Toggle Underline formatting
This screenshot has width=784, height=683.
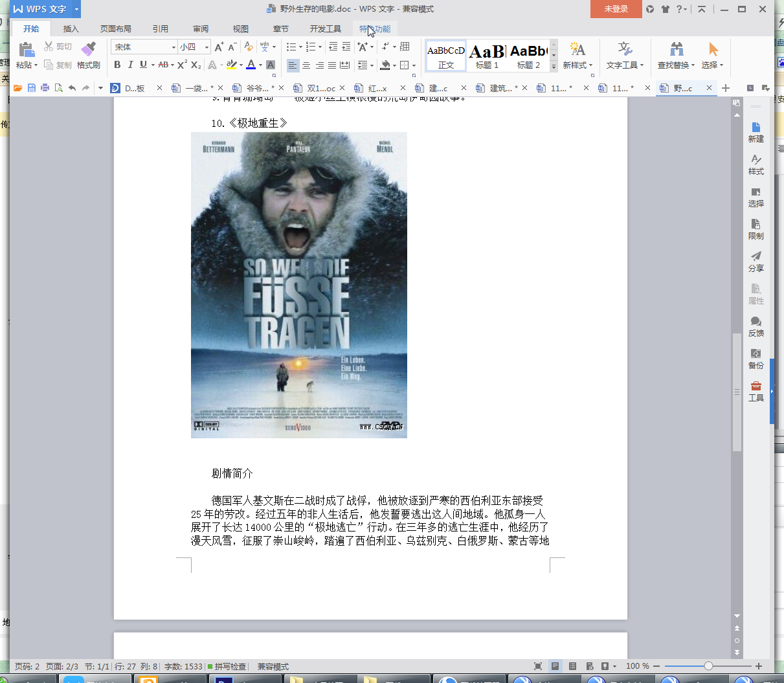pos(143,65)
